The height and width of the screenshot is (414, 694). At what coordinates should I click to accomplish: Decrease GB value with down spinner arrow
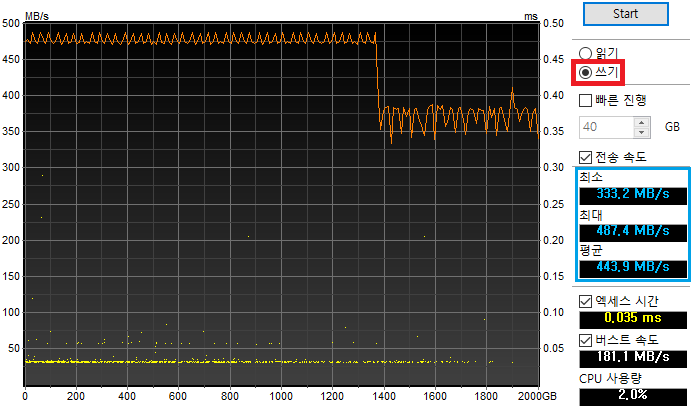click(641, 132)
